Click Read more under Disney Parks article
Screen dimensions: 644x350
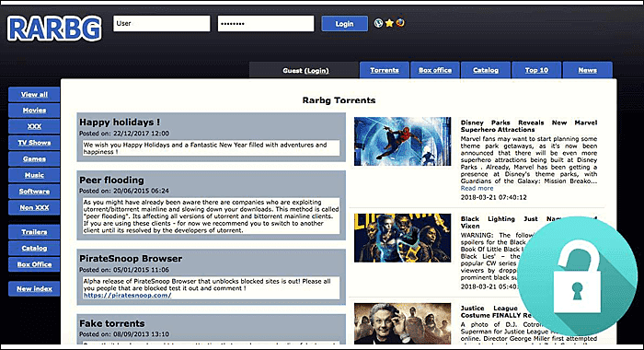[x=477, y=188]
